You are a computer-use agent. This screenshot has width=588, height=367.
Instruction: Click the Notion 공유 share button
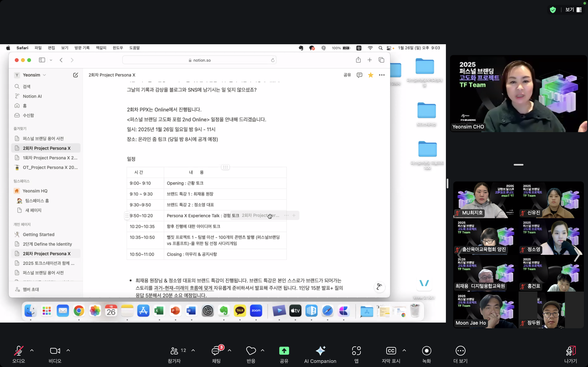click(347, 75)
